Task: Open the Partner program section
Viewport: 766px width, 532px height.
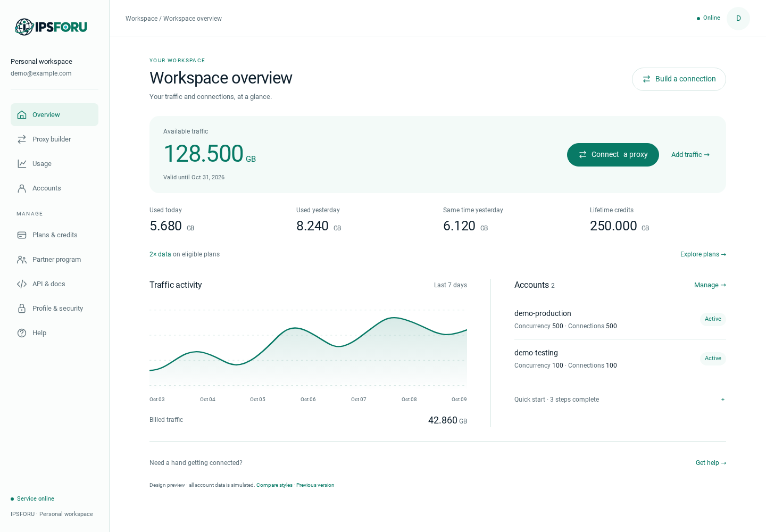Action: 54,260
